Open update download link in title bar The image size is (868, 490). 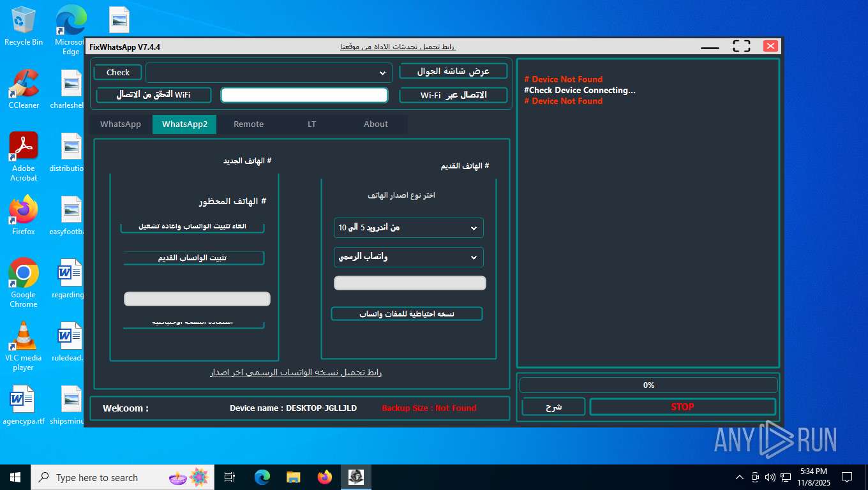pyautogui.click(x=398, y=47)
